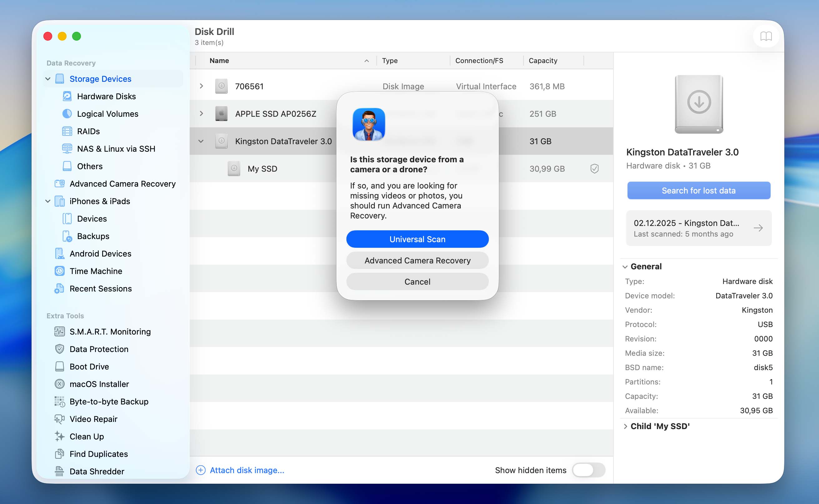Expand the Child 'My SSD' section
The image size is (819, 504).
[x=626, y=426]
